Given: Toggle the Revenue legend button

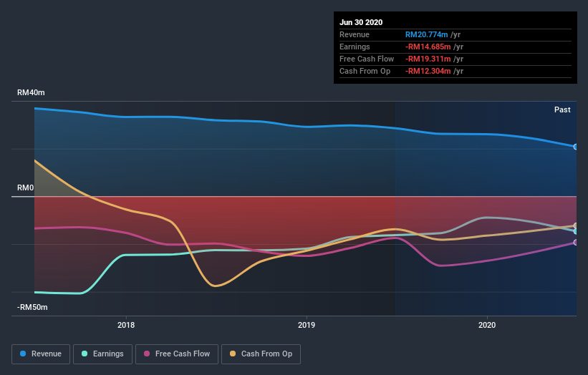Looking at the screenshot, I should (41, 354).
